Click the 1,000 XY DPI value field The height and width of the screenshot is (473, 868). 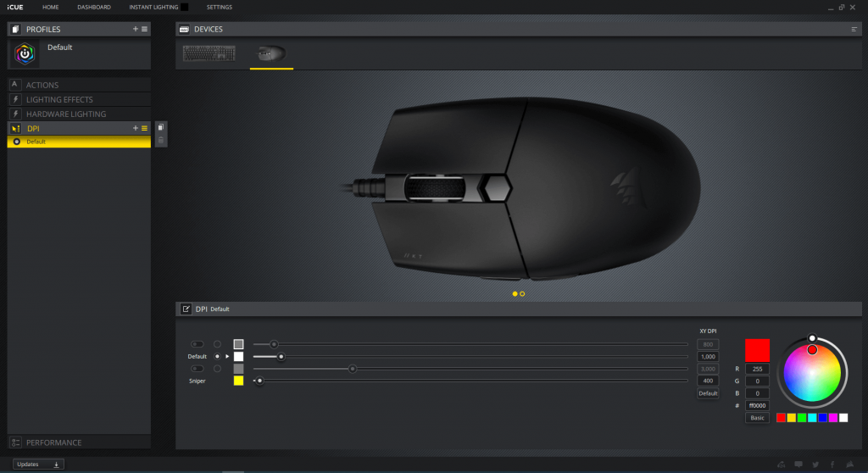click(x=708, y=357)
